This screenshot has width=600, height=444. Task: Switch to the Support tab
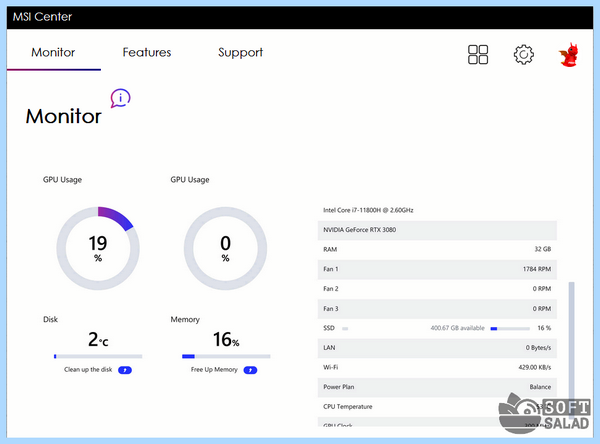[240, 52]
